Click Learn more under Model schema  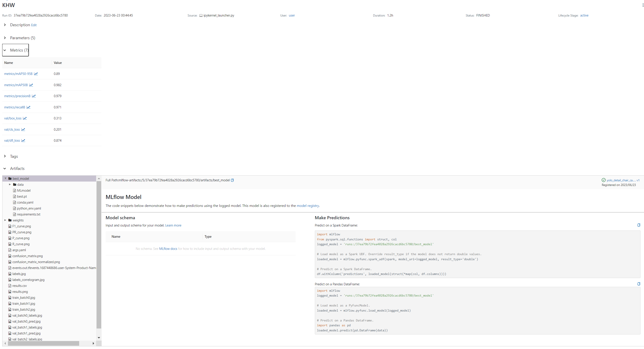[173, 225]
